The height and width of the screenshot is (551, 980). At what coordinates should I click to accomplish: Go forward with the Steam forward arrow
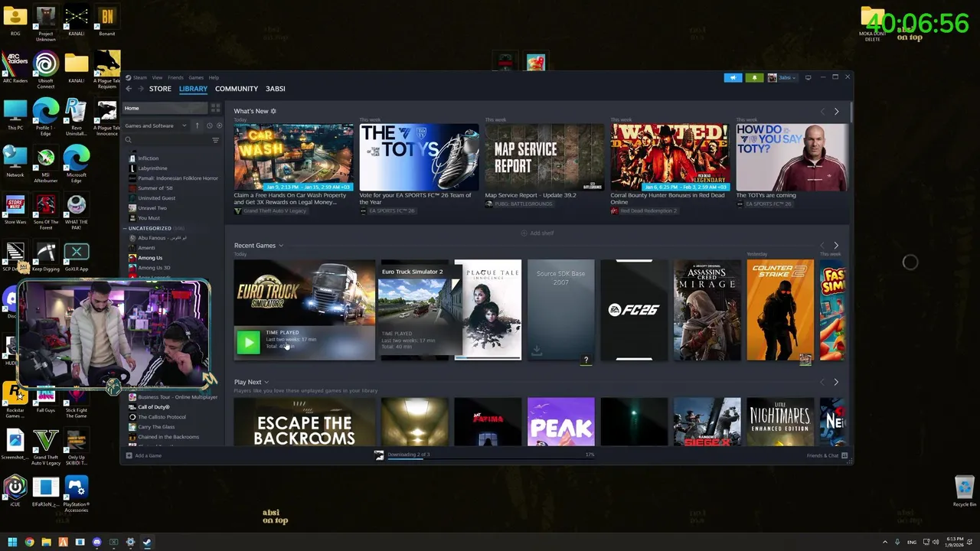coord(139,89)
